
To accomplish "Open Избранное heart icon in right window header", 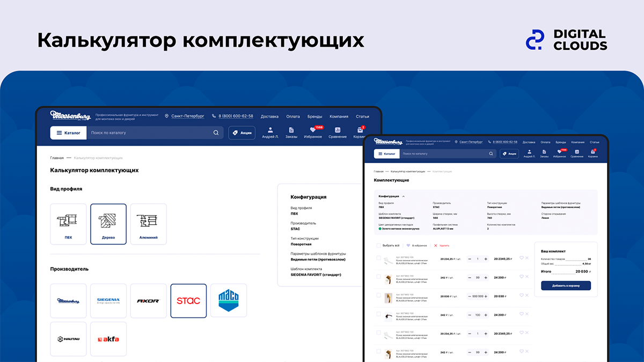I will 559,152.
